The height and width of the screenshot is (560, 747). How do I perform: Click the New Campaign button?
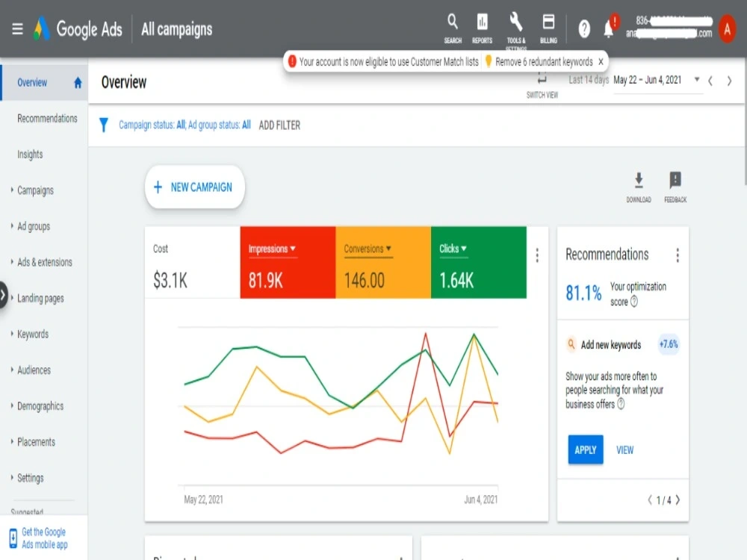click(194, 187)
